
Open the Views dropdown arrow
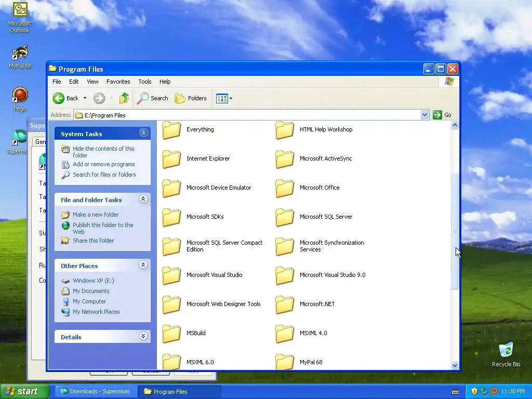coord(231,98)
